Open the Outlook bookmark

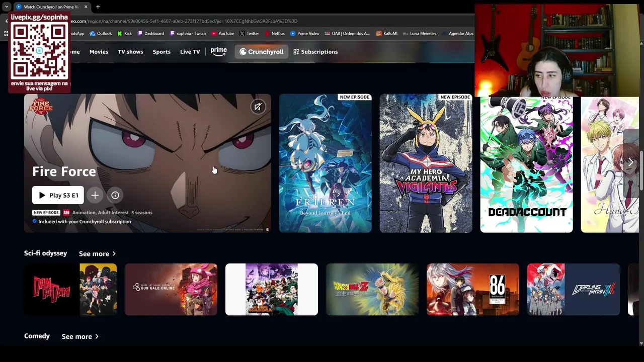(101, 34)
